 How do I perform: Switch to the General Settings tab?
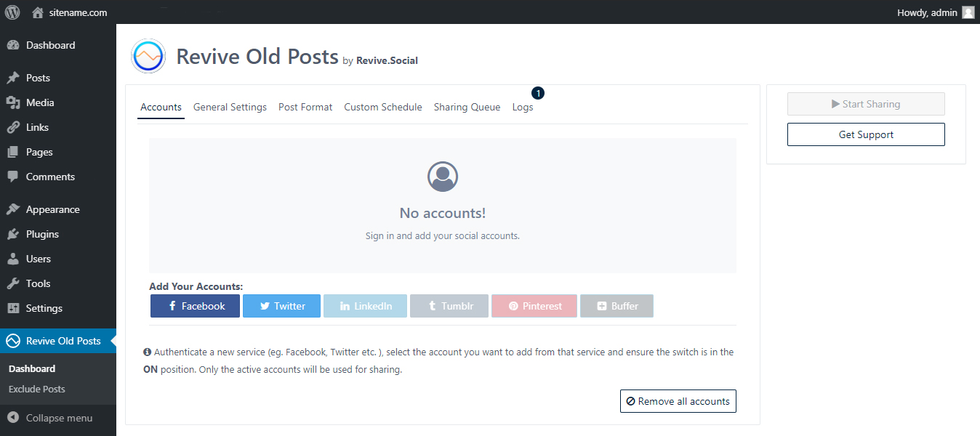[x=230, y=107]
